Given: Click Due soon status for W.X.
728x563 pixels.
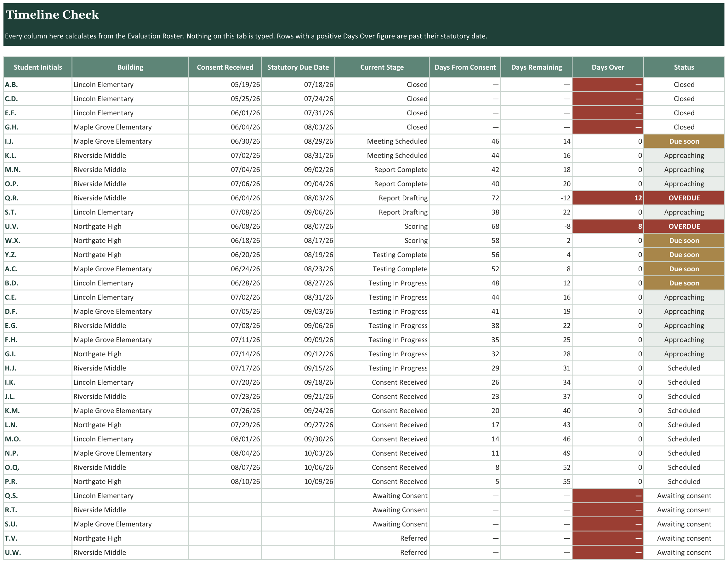Looking at the screenshot, I should [x=684, y=240].
